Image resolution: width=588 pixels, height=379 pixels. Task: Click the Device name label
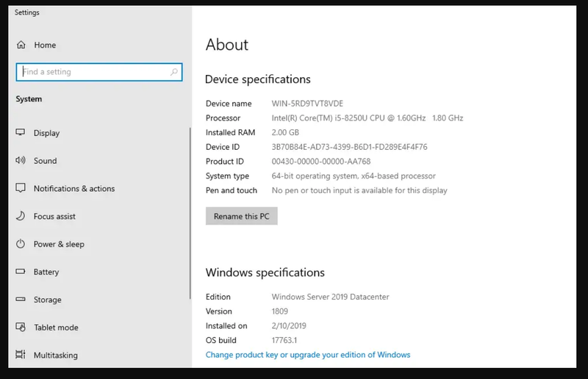229,104
